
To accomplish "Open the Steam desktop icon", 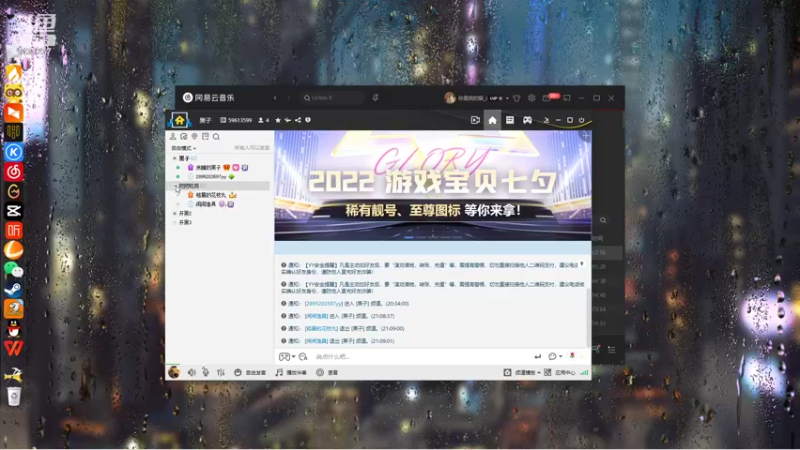I will [x=13, y=289].
